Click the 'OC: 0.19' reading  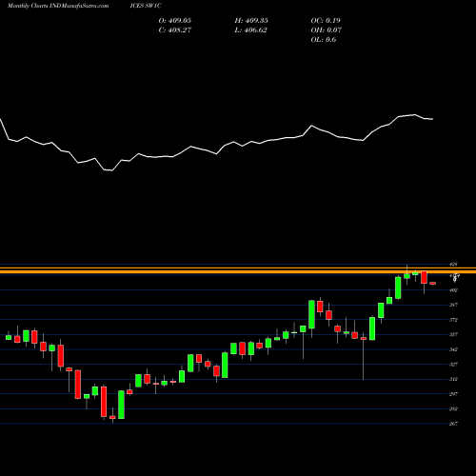(326, 21)
